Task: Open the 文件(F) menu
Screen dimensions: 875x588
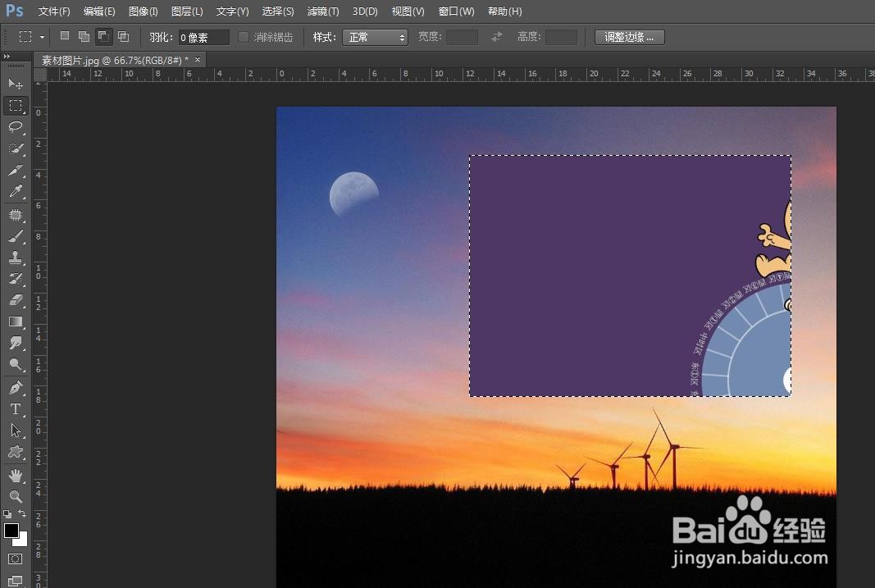Action: pyautogui.click(x=54, y=11)
